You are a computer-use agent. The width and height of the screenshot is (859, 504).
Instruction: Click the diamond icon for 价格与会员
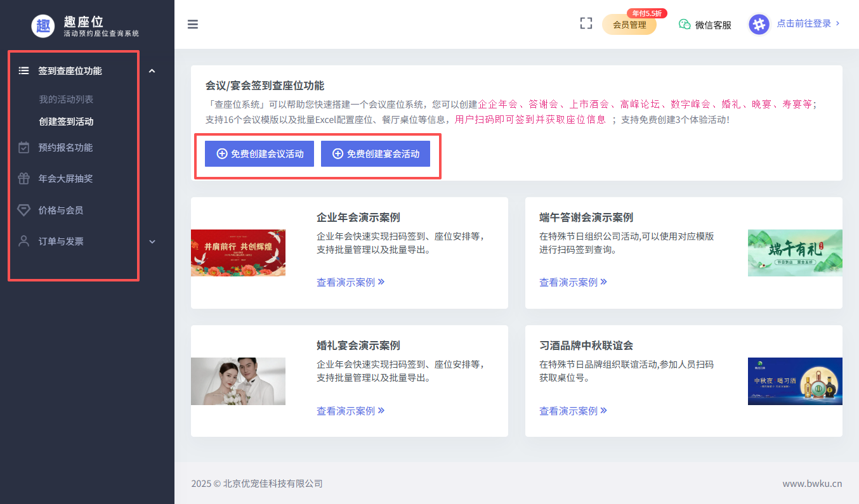[24, 210]
